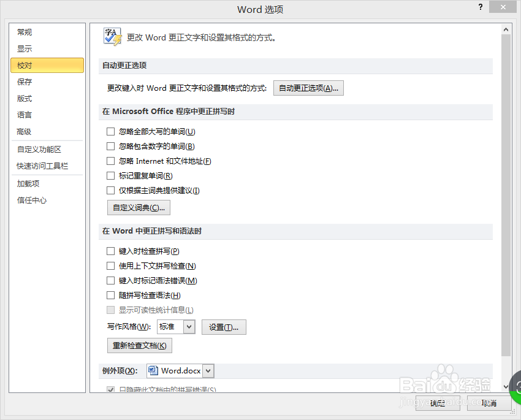Check 忽略 Internet 和文件地址 option

click(x=111, y=161)
